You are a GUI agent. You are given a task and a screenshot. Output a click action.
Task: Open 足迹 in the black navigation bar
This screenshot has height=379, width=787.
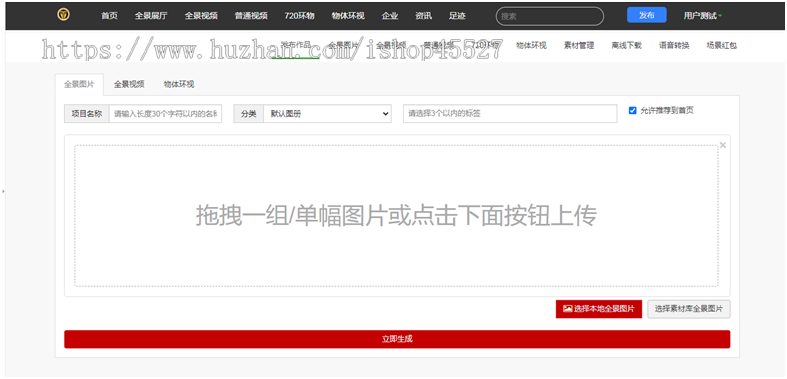coord(457,16)
